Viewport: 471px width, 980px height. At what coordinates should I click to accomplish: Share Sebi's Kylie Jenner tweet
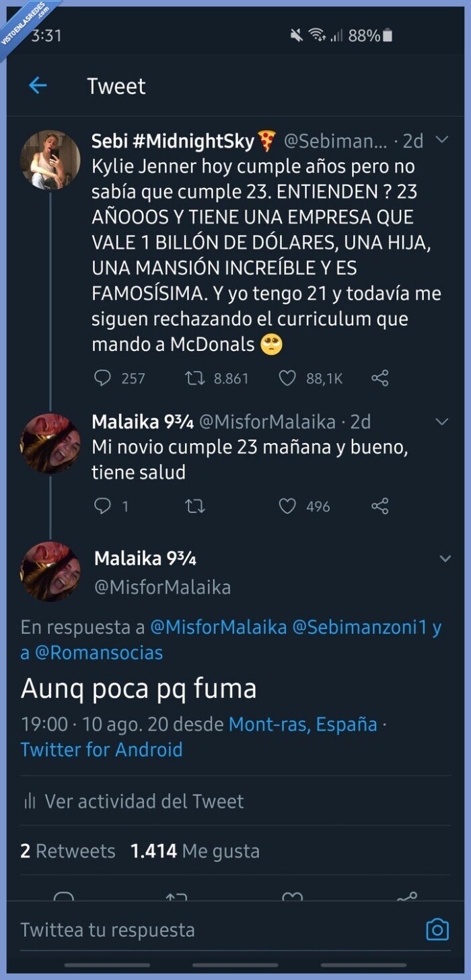click(x=380, y=378)
